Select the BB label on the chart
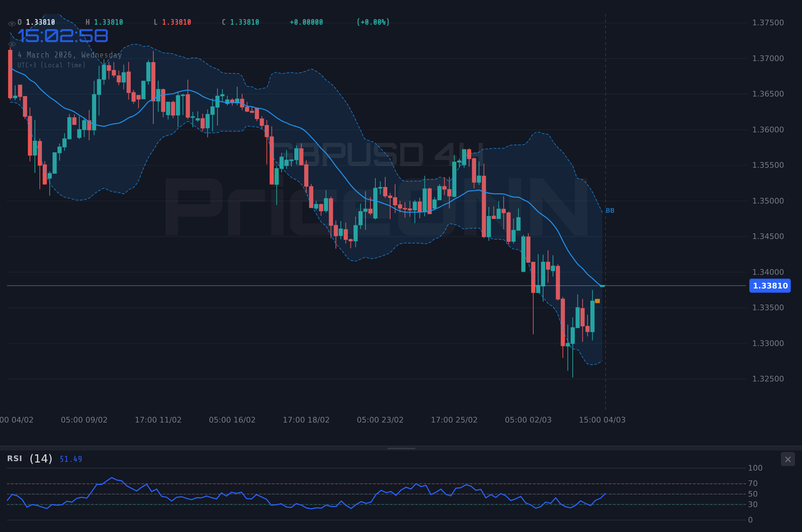Image resolution: width=802 pixels, height=532 pixels. [x=610, y=210]
